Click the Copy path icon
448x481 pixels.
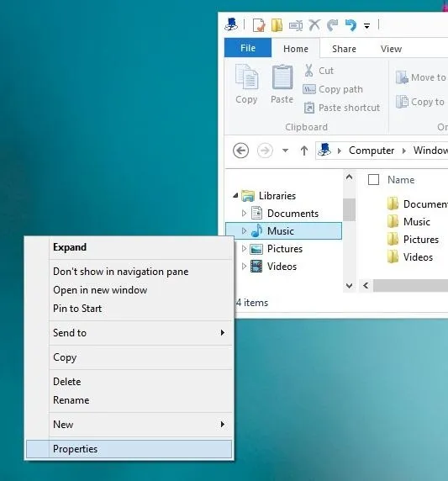point(309,89)
